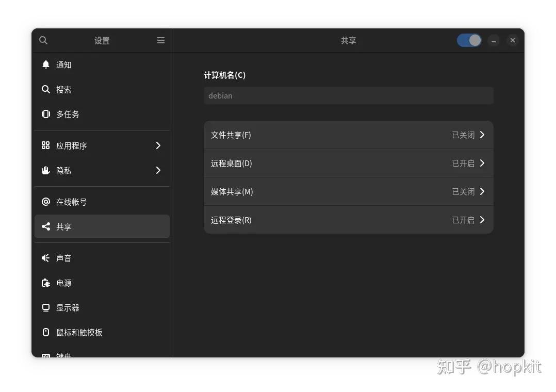556x392 pixels.
Task: Open 显示器 settings
Action: coord(102,307)
